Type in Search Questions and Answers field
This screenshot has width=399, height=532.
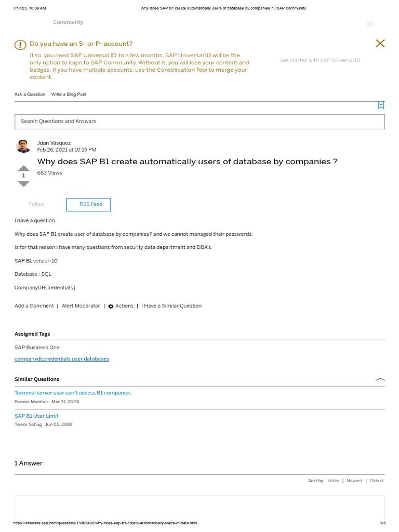[x=199, y=122]
